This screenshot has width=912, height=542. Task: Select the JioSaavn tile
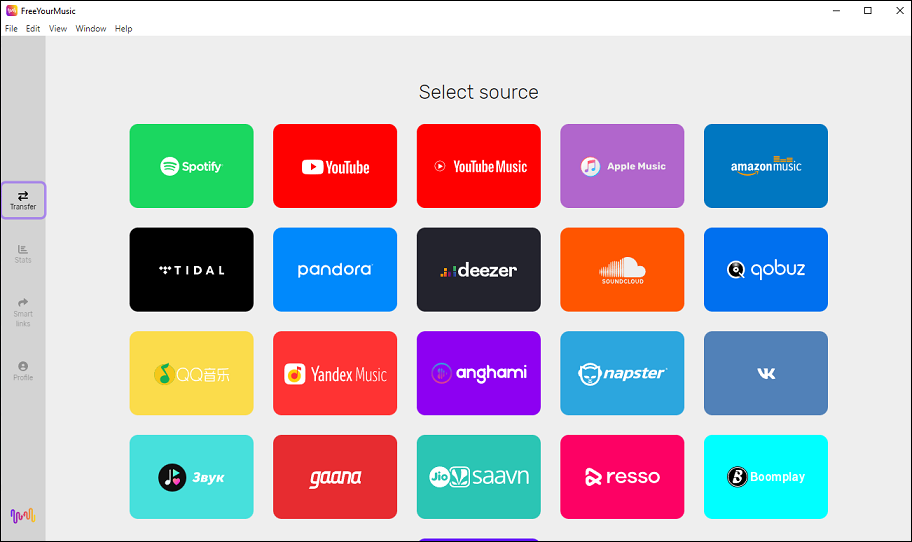click(x=479, y=477)
